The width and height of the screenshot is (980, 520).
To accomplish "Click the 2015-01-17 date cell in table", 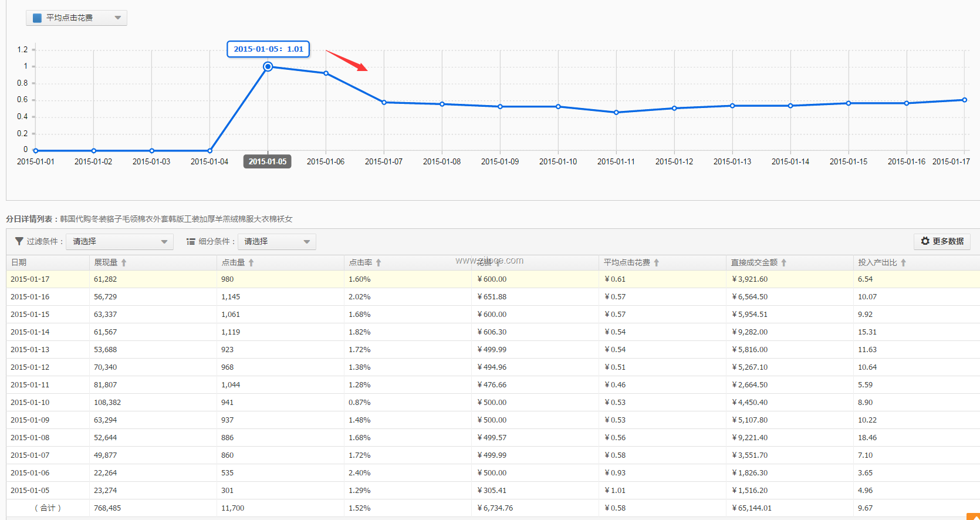I will point(30,279).
